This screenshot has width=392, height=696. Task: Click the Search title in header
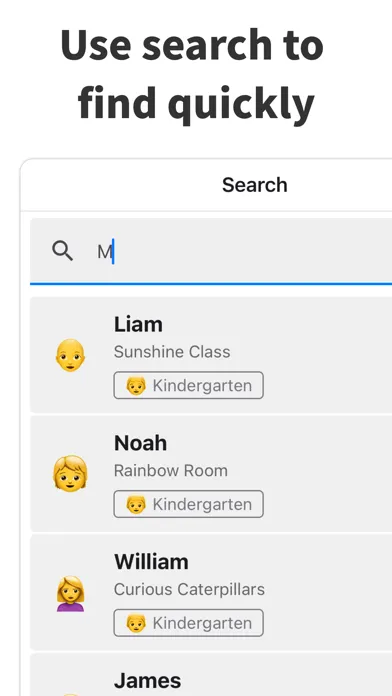click(255, 185)
